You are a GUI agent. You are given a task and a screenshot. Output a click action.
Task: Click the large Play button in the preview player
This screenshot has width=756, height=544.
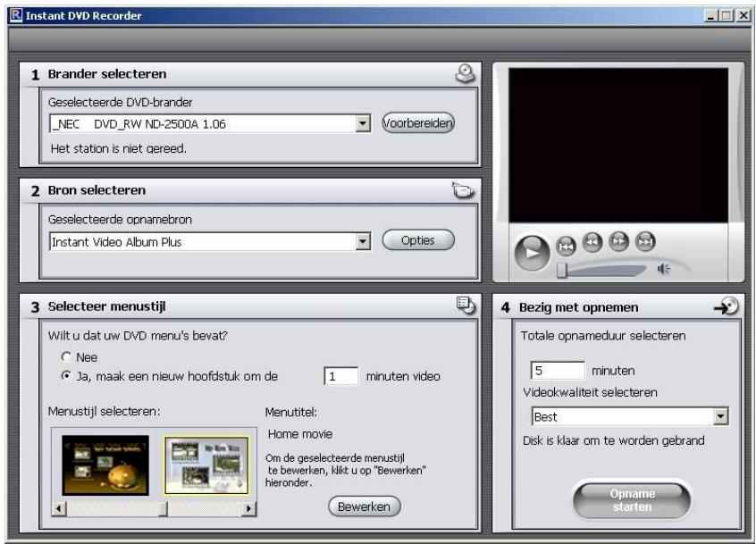[x=533, y=253]
